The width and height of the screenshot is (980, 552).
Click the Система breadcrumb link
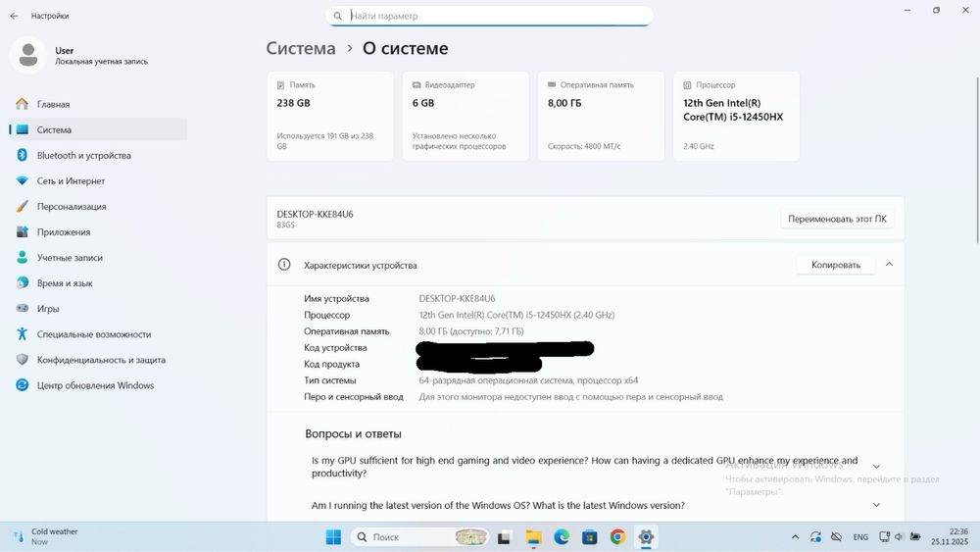301,48
